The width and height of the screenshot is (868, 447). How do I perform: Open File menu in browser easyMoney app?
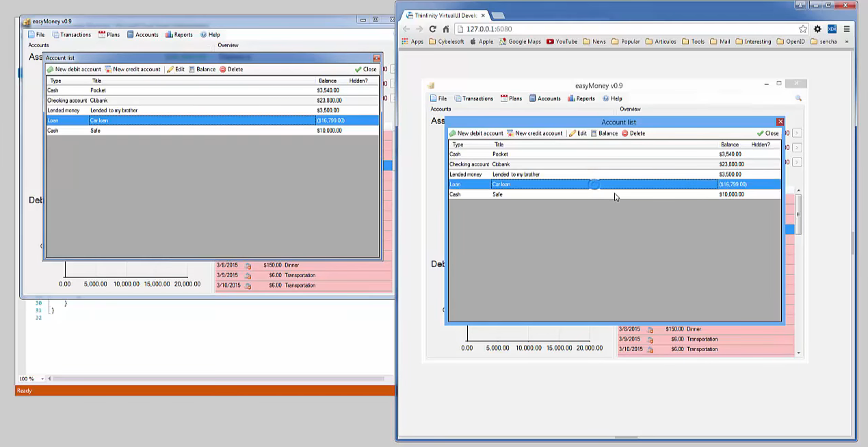pyautogui.click(x=438, y=99)
